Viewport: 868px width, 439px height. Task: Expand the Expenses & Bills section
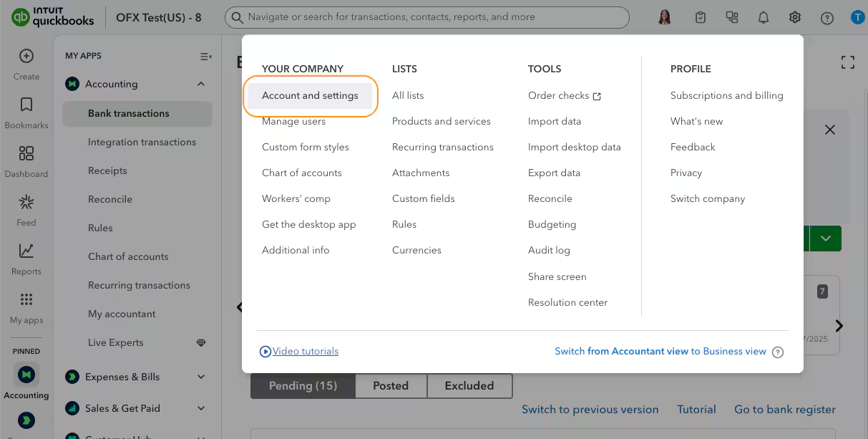201,377
